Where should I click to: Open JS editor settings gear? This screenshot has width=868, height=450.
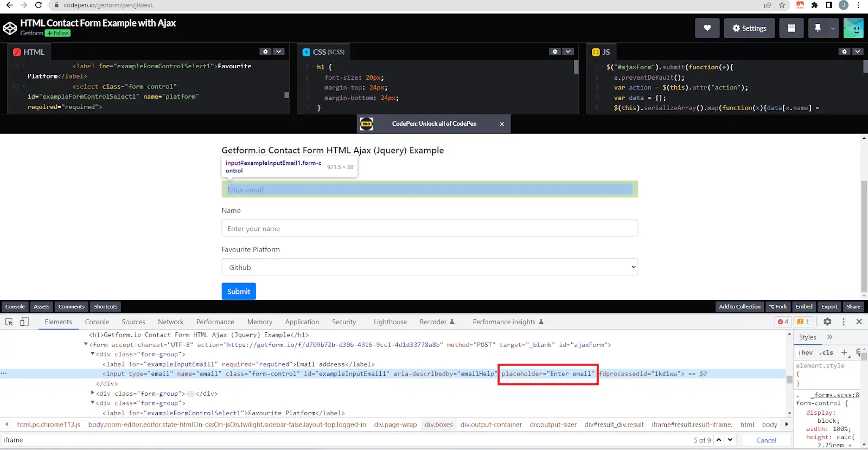coord(844,52)
